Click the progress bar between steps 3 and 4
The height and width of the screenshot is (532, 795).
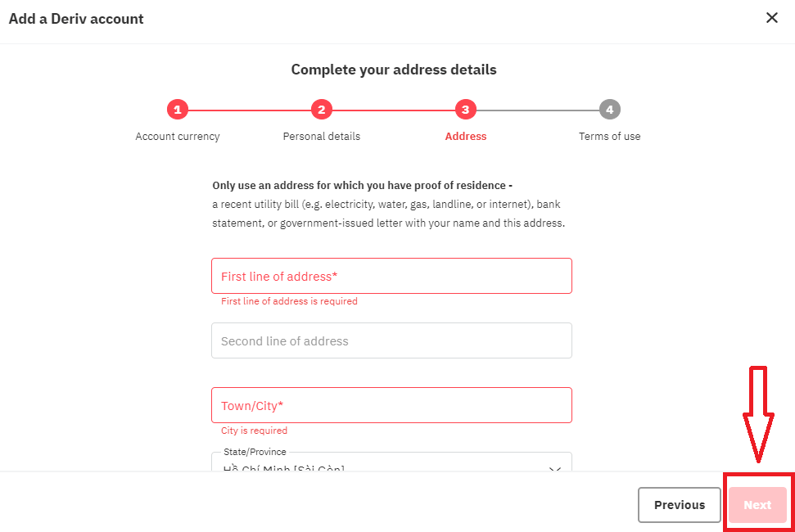tap(537, 109)
